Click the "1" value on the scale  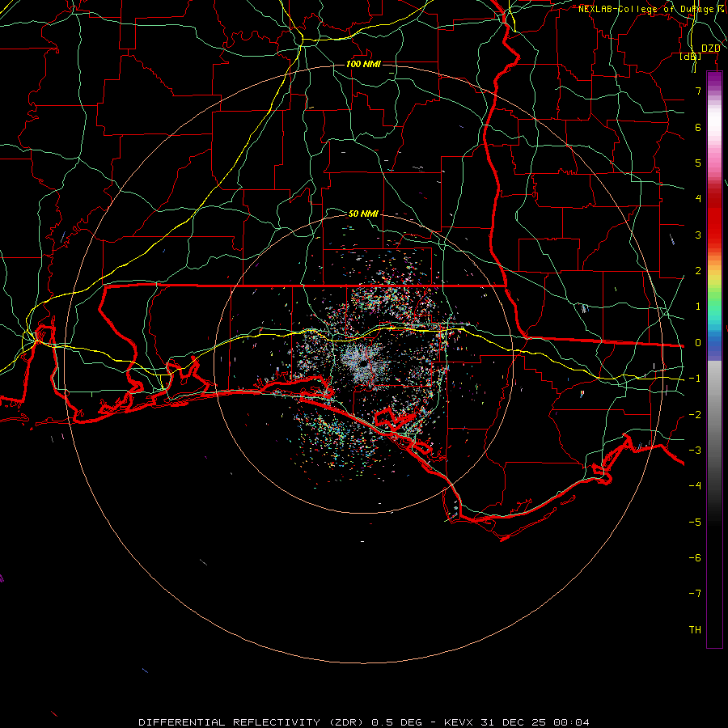click(698, 307)
